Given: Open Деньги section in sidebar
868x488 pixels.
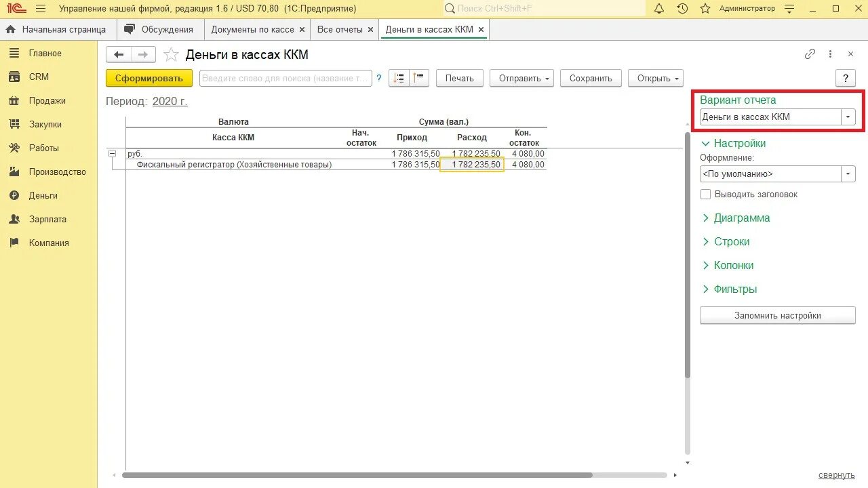Looking at the screenshot, I should point(43,195).
